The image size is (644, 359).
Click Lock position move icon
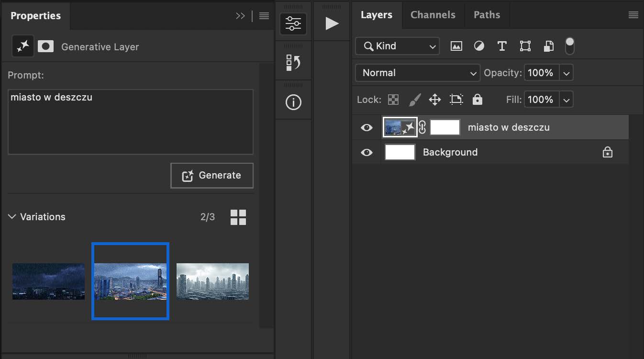tap(434, 100)
